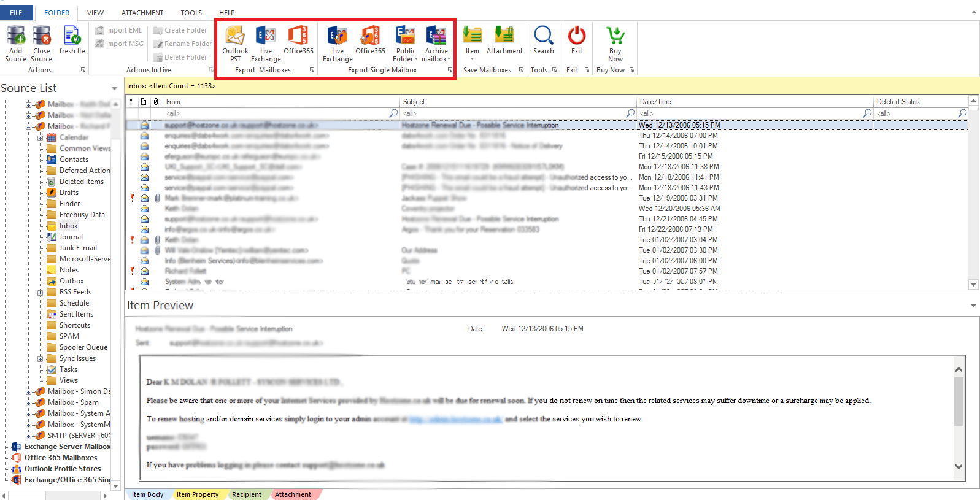Open the Source List panel dropdown
The width and height of the screenshot is (980, 500).
click(x=114, y=88)
